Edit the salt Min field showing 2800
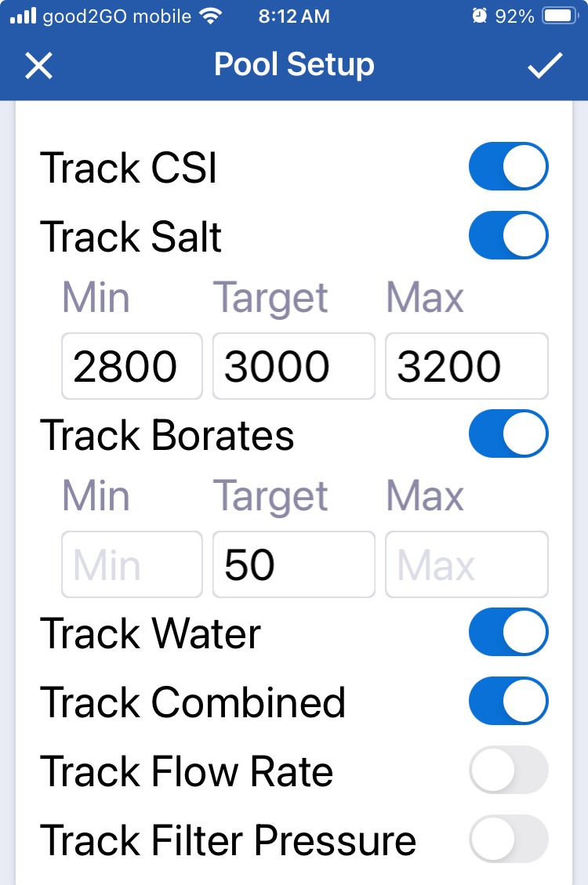 click(x=132, y=366)
